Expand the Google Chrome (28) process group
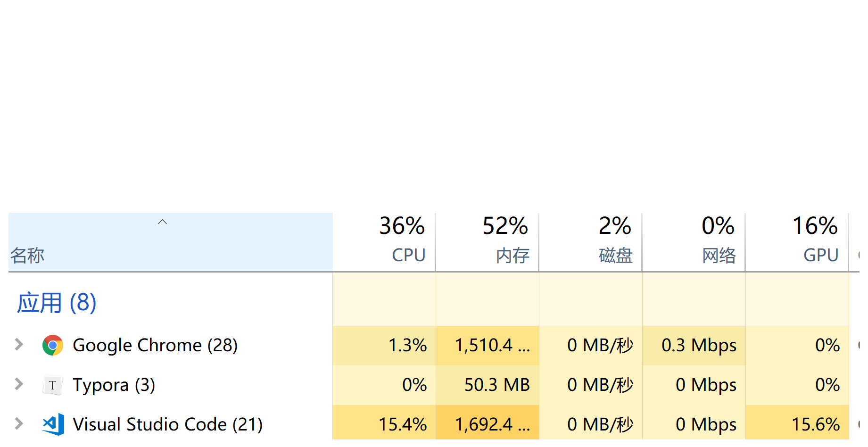 (x=18, y=345)
